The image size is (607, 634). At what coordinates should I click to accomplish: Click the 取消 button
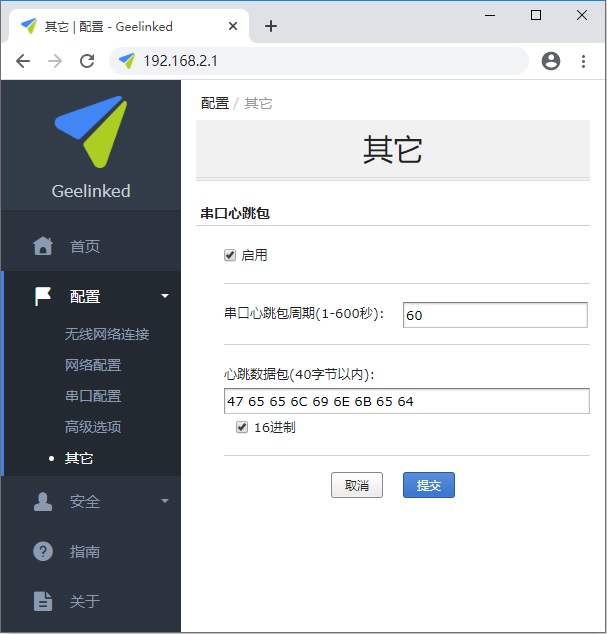(357, 485)
